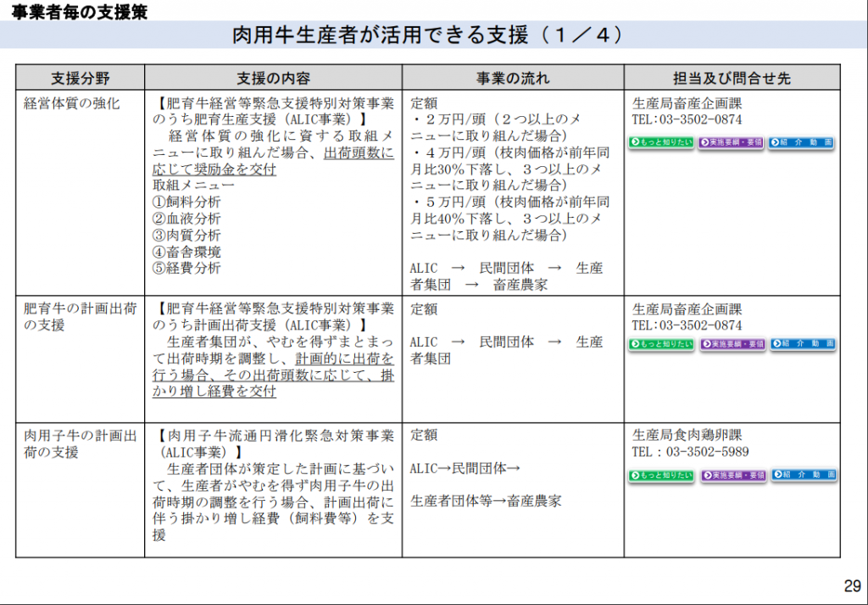868x605 pixels.
Task: Click the 実施要綱・要領 icon under 生産局食肉鶏卵課
Action: pyautogui.click(x=731, y=475)
